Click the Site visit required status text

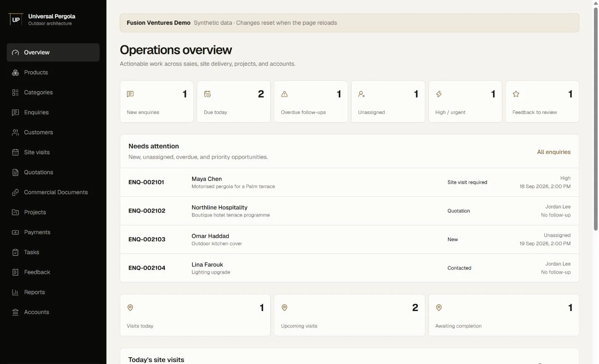coord(467,182)
